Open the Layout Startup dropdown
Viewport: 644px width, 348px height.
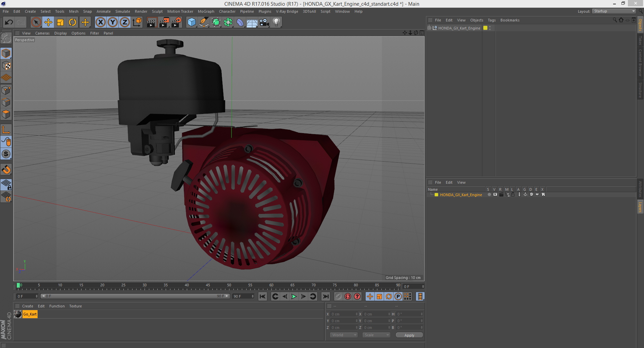pos(614,11)
